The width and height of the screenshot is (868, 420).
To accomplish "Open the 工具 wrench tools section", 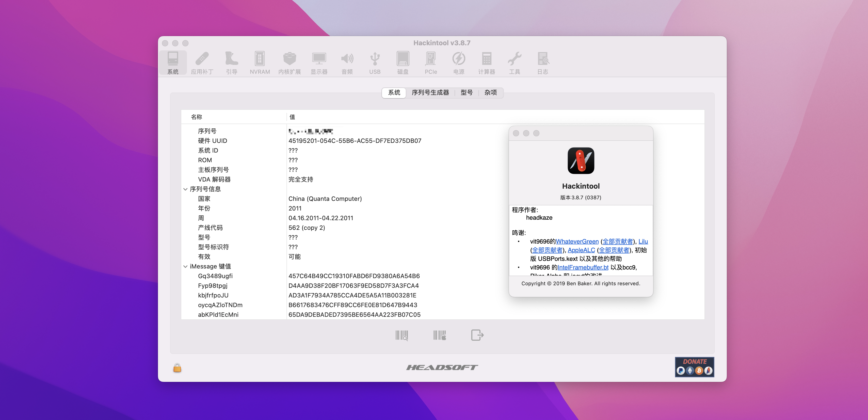I will coord(515,63).
